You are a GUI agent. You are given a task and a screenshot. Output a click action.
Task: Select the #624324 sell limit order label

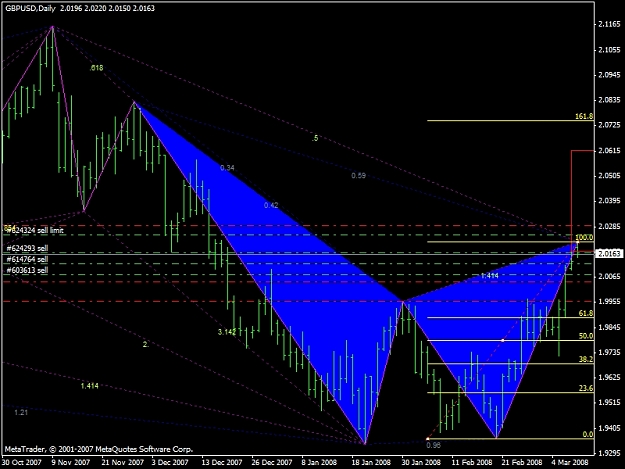point(35,230)
